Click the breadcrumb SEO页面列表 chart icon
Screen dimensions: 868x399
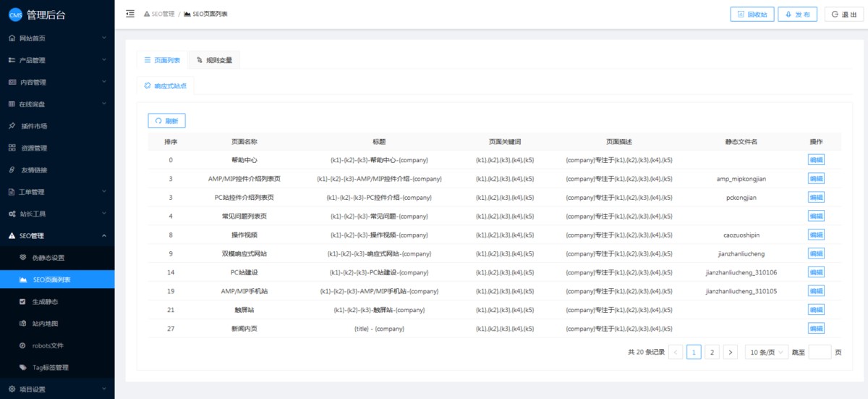187,14
